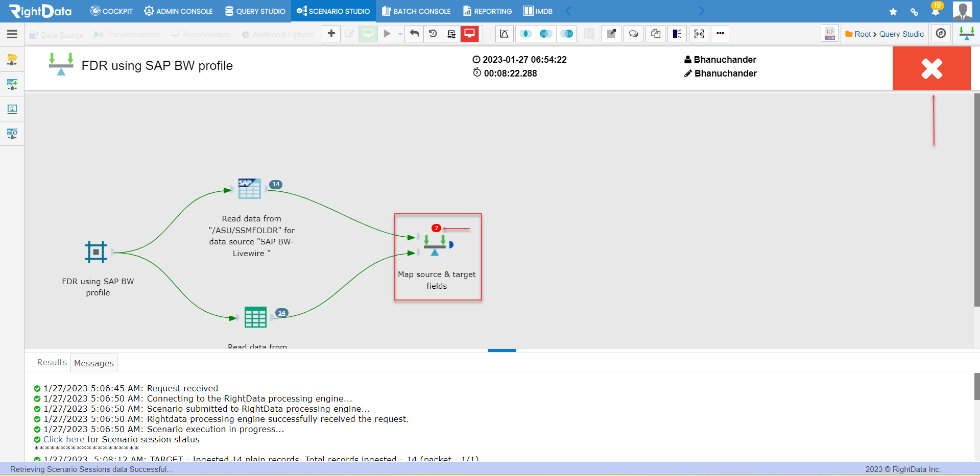Viewport: 980px width, 476px height.
Task: Click the left navigation chevron in header
Action: click(568, 11)
